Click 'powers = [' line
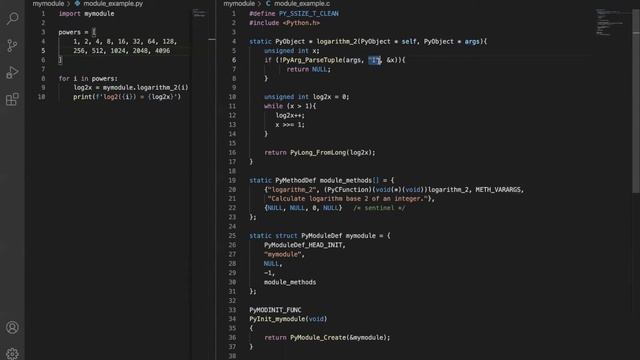Viewport: 640px width, 360px height. [x=77, y=32]
